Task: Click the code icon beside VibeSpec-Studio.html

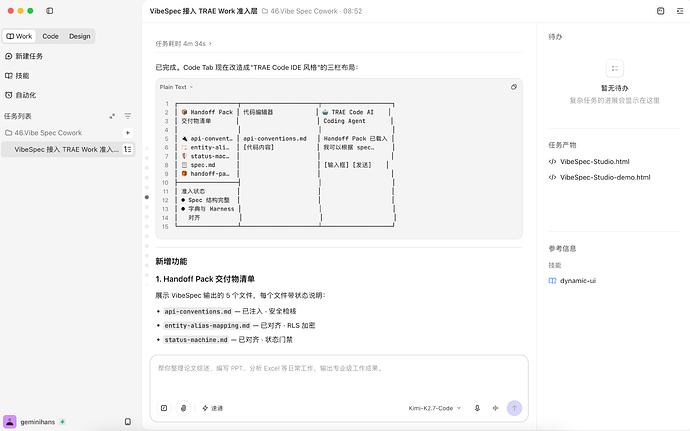Action: (x=552, y=162)
